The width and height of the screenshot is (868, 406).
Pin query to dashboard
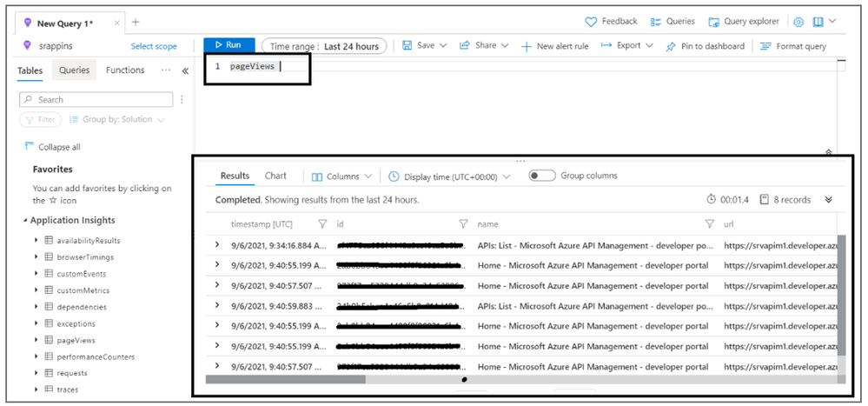tap(705, 47)
